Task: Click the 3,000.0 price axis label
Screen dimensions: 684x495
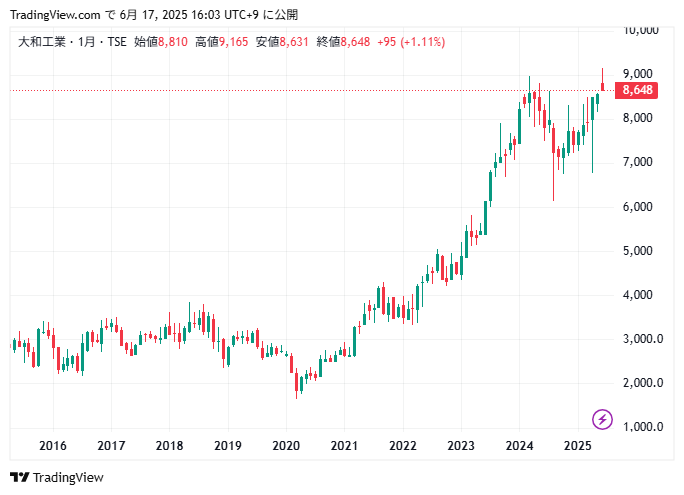Action: [643, 339]
